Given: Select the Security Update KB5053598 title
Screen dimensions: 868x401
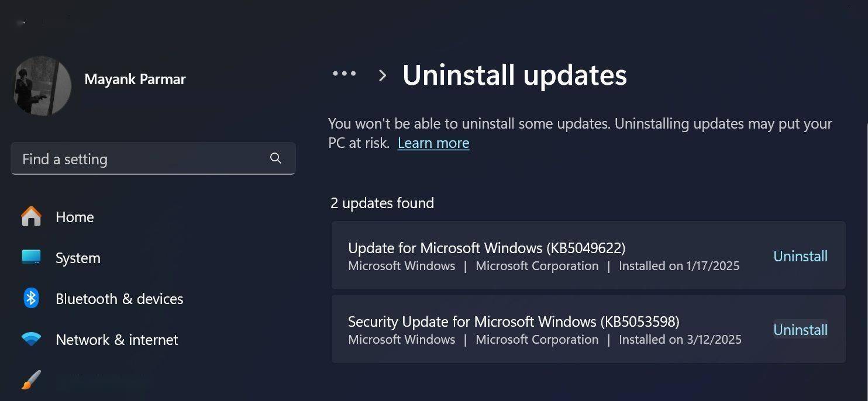Looking at the screenshot, I should tap(514, 322).
